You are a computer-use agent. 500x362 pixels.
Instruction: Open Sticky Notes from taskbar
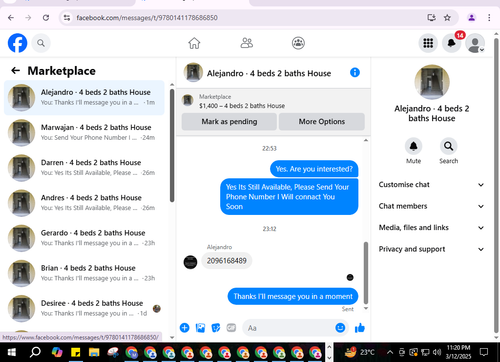coord(76,352)
